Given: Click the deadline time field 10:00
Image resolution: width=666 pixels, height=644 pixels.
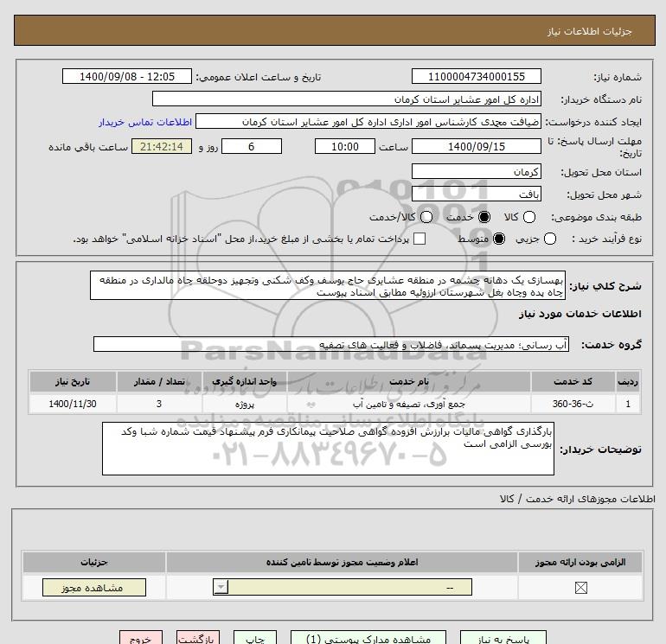Looking at the screenshot, I should [345, 146].
